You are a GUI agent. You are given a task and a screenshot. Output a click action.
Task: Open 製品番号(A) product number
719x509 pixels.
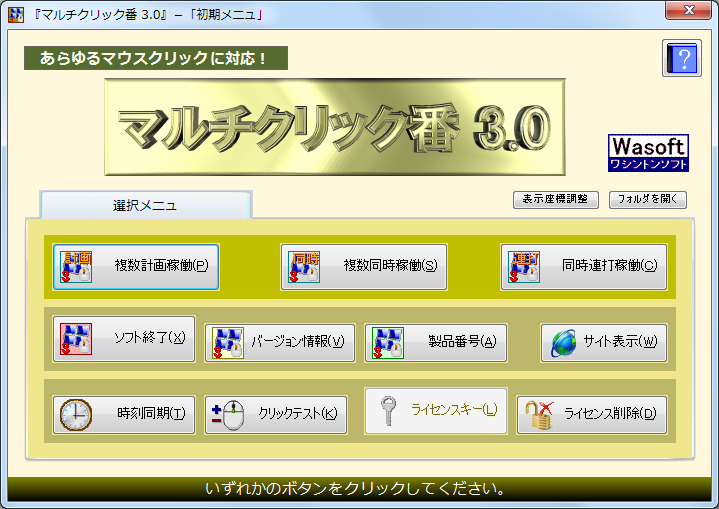tap(436, 343)
